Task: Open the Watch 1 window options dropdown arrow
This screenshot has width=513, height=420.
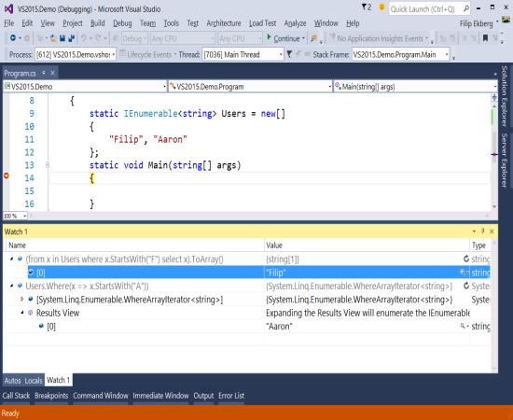Action: (x=474, y=231)
